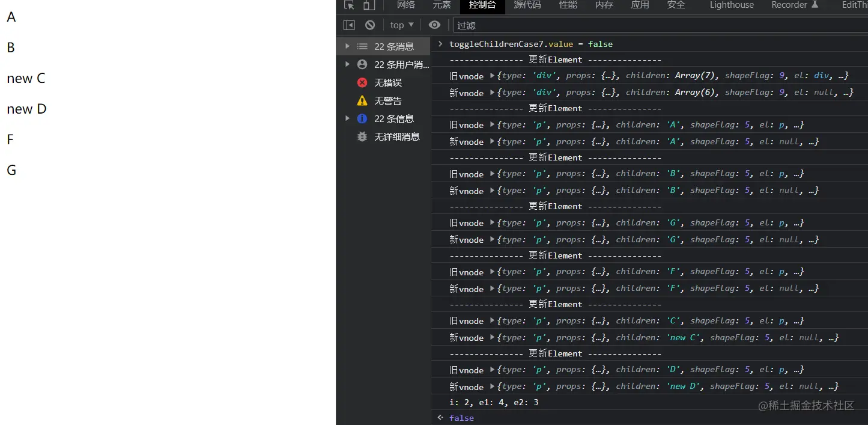Viewport: 868px width, 425px height.
Task: Switch to the 安全 tab
Action: 676,5
